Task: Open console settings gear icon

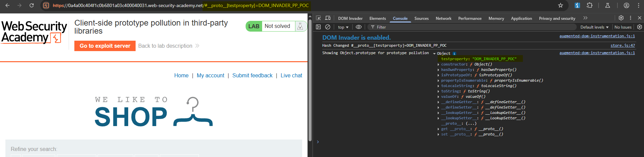Action: tap(640, 27)
